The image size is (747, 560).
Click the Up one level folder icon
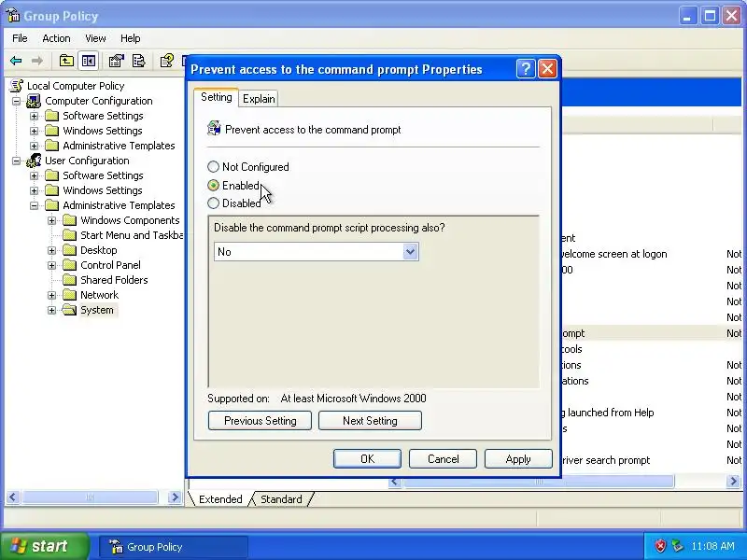point(66,61)
